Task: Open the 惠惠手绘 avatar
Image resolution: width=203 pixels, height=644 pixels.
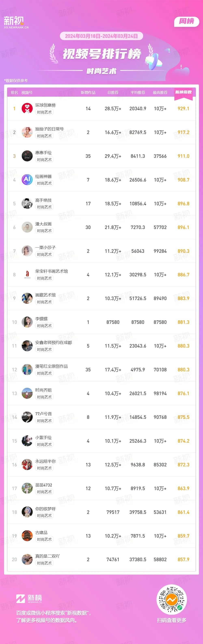Action: coord(27,156)
